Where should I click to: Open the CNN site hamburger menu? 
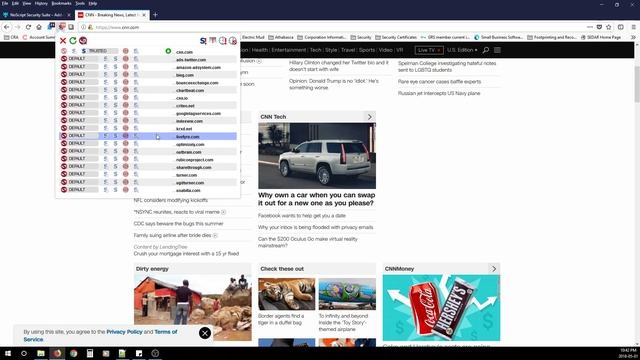[497, 50]
